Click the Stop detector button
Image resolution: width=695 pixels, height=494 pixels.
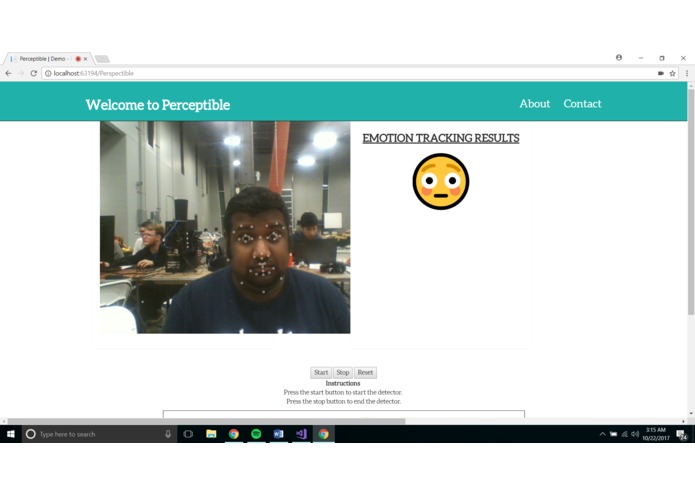coord(343,373)
